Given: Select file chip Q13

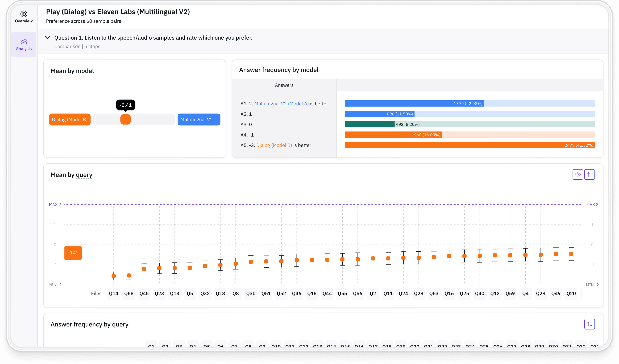Looking at the screenshot, I should (x=175, y=293).
